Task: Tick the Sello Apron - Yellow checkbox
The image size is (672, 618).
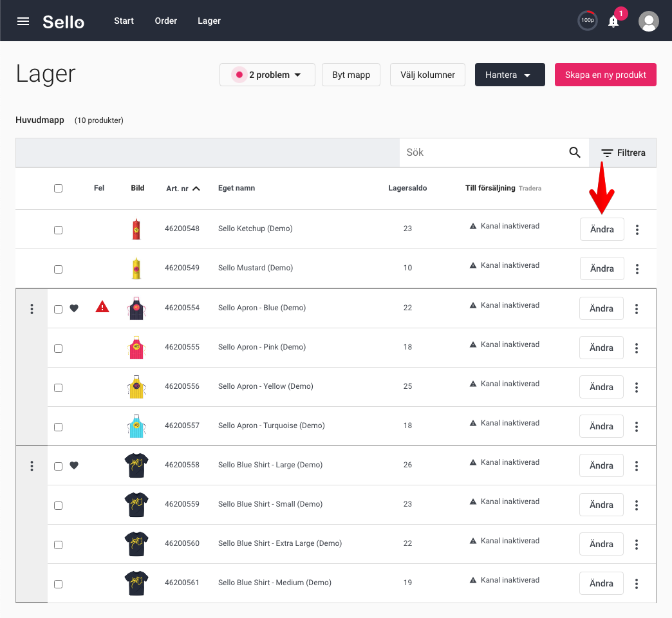Action: pyautogui.click(x=59, y=388)
